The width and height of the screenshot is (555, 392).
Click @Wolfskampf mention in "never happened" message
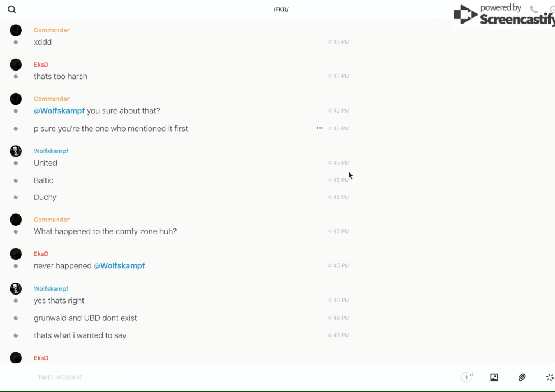(x=119, y=266)
